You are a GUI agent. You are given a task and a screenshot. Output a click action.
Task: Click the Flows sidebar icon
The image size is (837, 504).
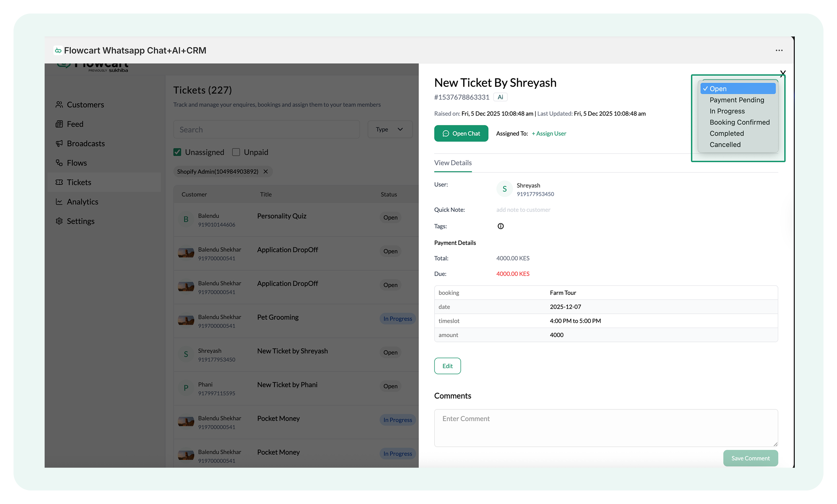pyautogui.click(x=59, y=163)
